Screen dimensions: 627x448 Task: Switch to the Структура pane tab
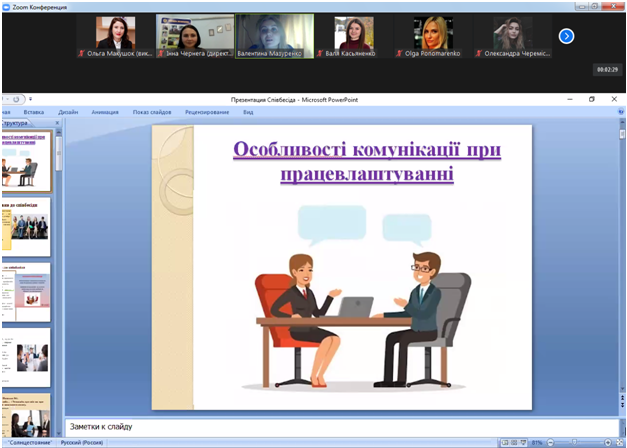14,123
